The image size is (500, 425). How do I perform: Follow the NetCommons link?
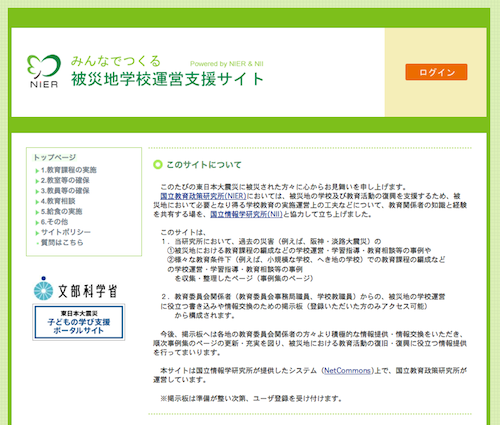[x=347, y=370]
